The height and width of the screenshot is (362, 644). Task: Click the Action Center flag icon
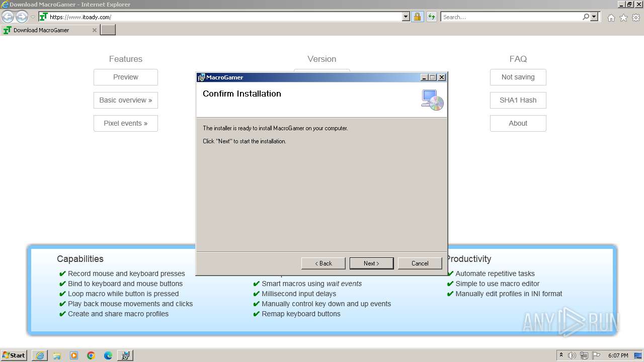click(x=596, y=355)
